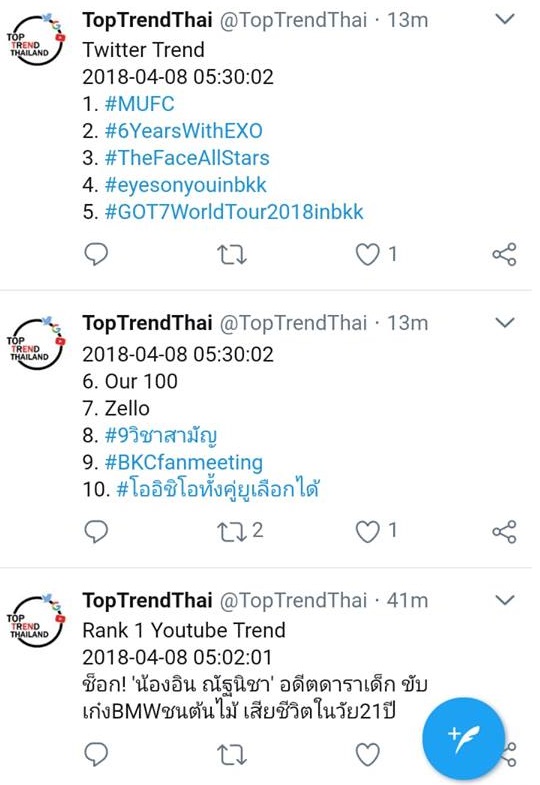Open the #GOT7WorldTour2018inbkk hashtag link
540x785 pixels.
click(234, 212)
